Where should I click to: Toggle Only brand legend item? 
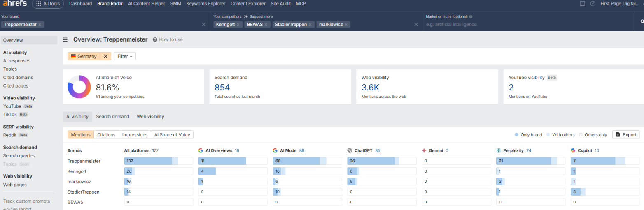click(528, 134)
